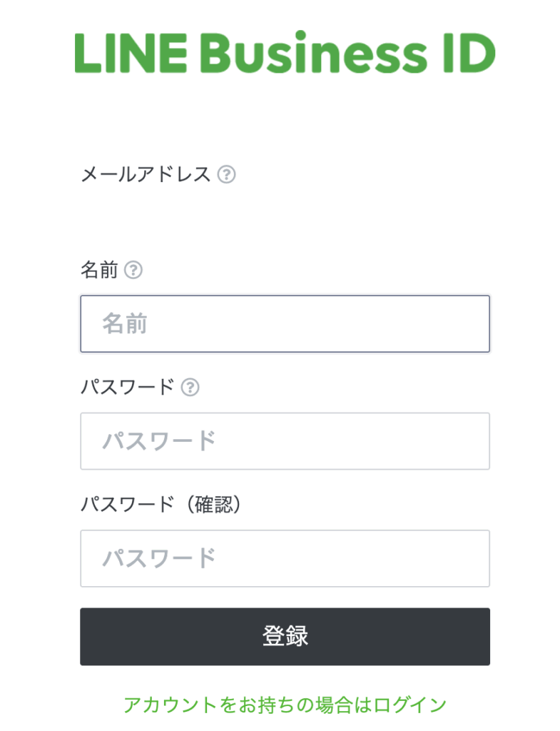Click the パスワード label text
The height and width of the screenshot is (731, 560).
(x=128, y=388)
